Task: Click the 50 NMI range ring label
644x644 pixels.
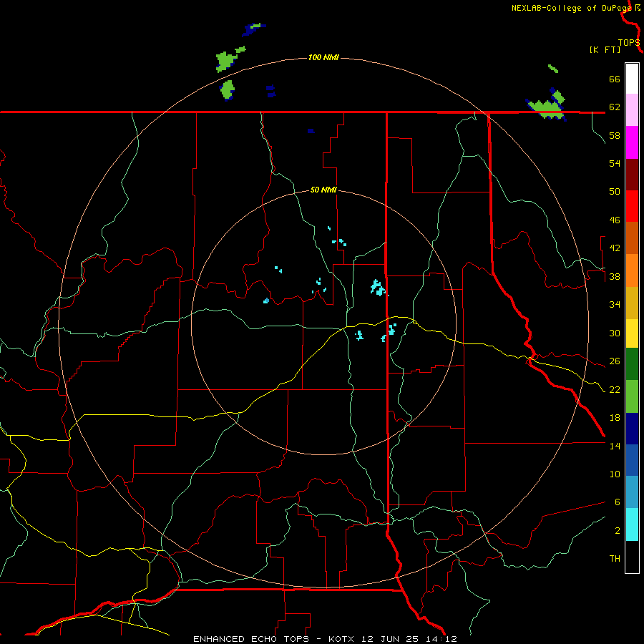Action: click(x=323, y=190)
